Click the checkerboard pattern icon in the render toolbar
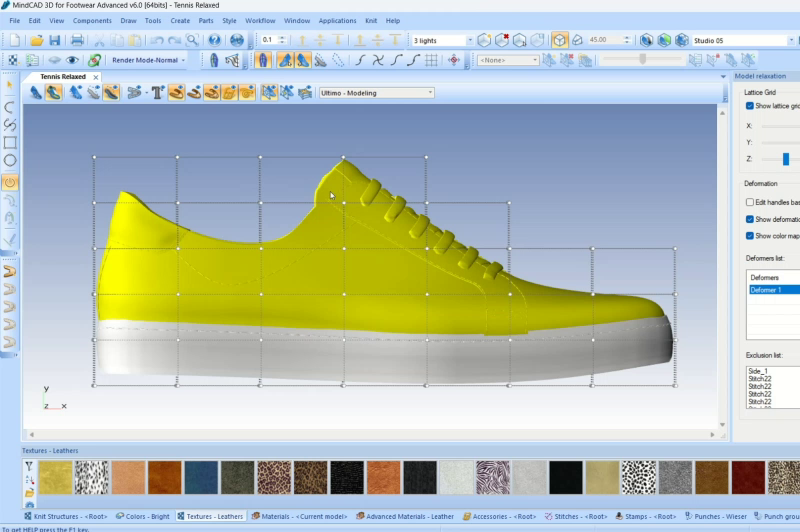This screenshot has width=800, height=532. (x=13, y=60)
